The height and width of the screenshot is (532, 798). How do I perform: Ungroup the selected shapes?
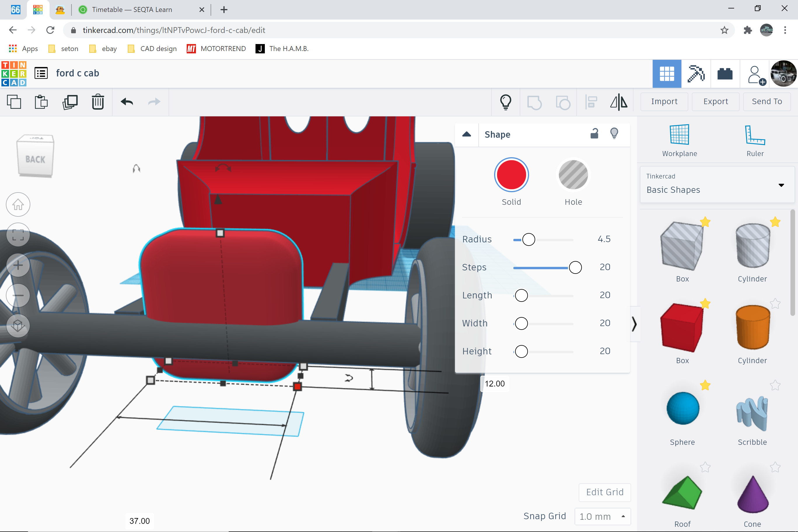(x=563, y=102)
